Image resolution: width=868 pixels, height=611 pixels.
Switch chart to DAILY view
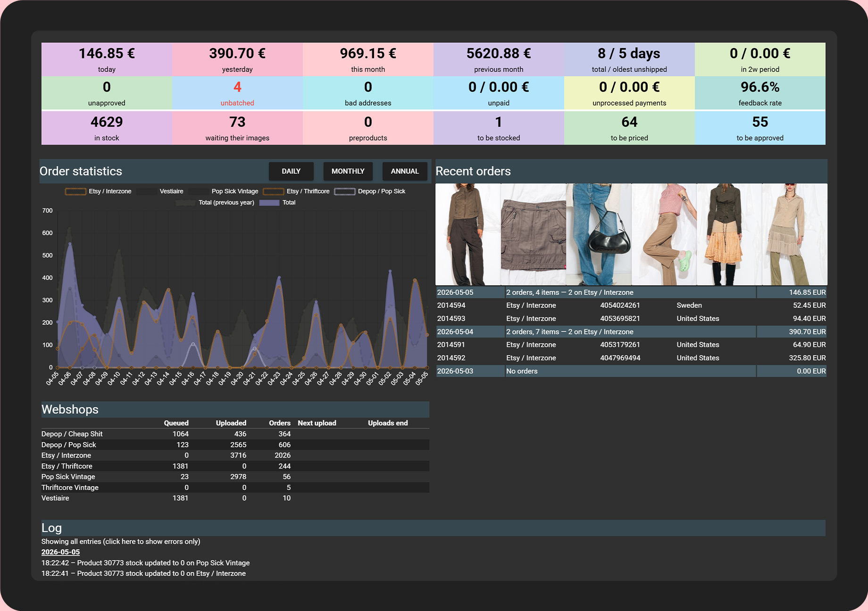pyautogui.click(x=291, y=171)
